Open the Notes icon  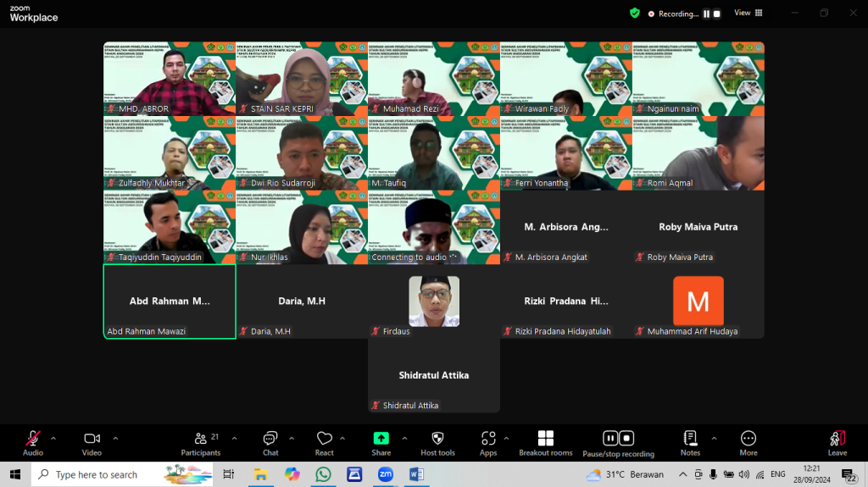690,444
